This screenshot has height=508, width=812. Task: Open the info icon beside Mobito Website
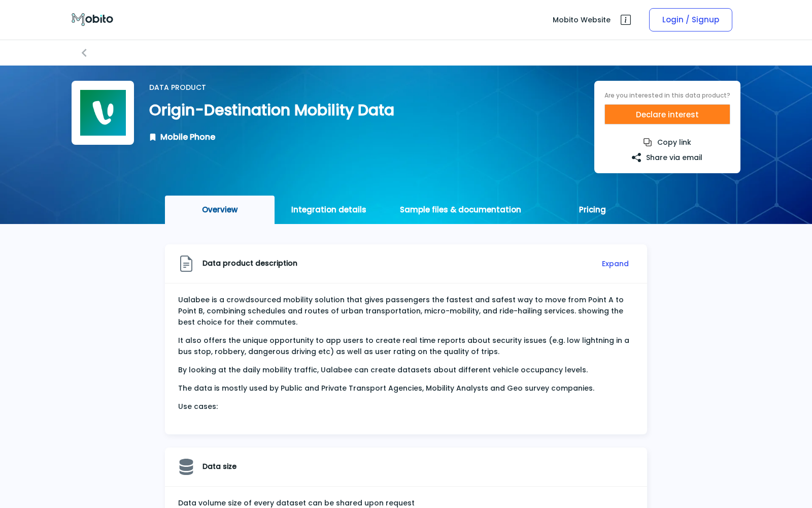(x=626, y=20)
